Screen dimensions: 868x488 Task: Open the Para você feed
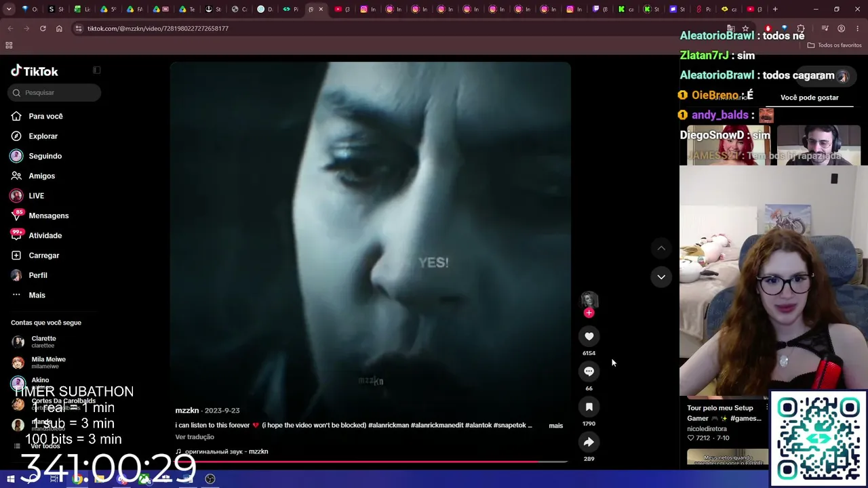(45, 116)
